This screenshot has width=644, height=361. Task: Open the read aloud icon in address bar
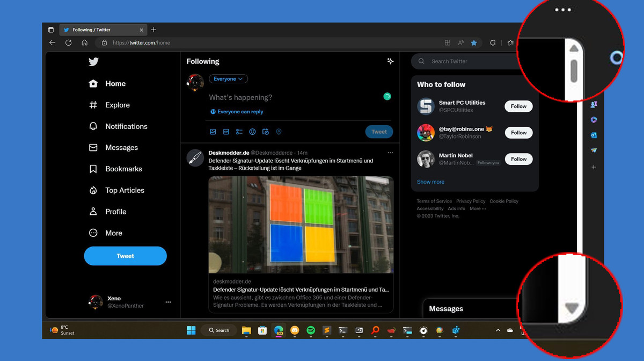click(x=460, y=42)
